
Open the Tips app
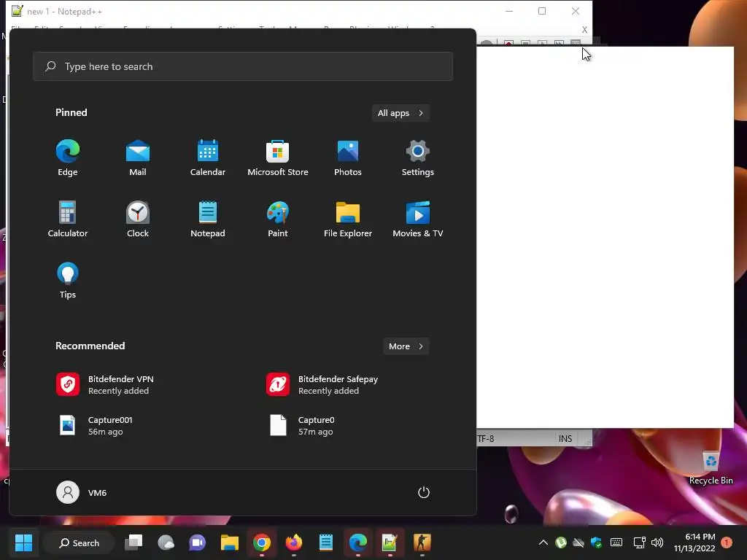[x=68, y=281]
